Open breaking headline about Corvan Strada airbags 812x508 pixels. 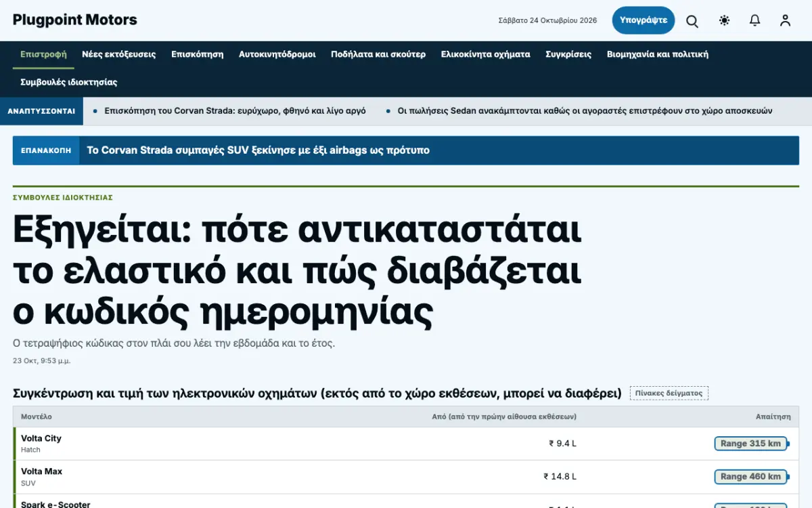click(x=258, y=150)
